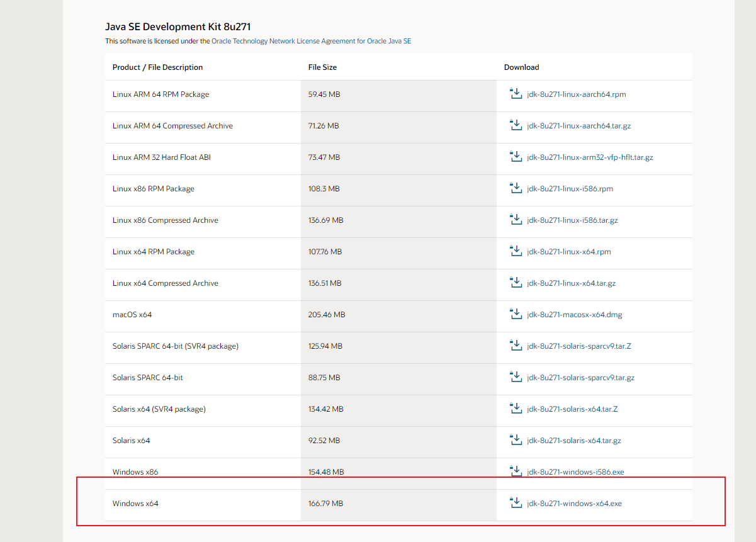The height and width of the screenshot is (542, 756).
Task: Click download icon for linux-arm32-vfp-hflt.tar.gz
Action: point(516,157)
